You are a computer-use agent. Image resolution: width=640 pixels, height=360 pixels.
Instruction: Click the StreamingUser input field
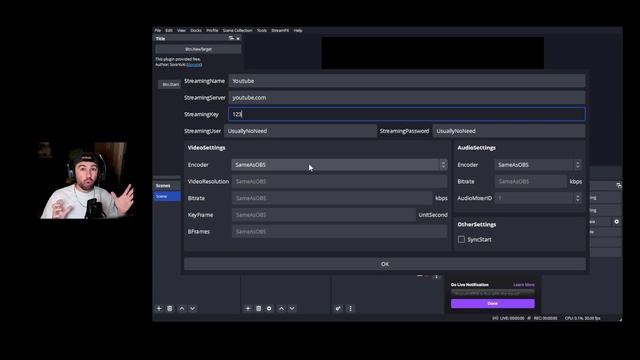click(x=300, y=131)
